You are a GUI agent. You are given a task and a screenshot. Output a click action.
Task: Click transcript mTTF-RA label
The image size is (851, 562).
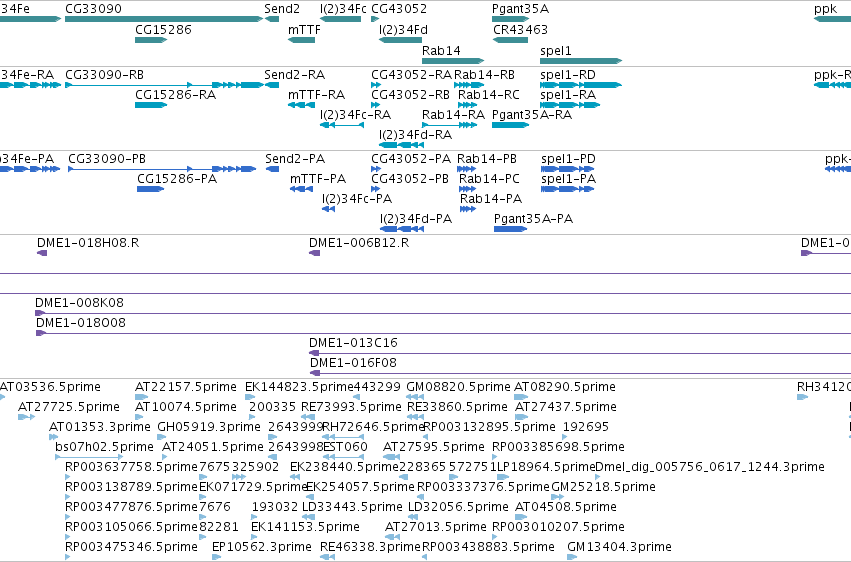316,94
